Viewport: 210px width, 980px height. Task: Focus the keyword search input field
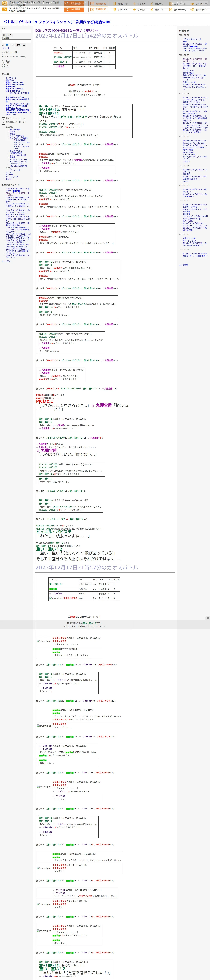[x=16, y=31]
